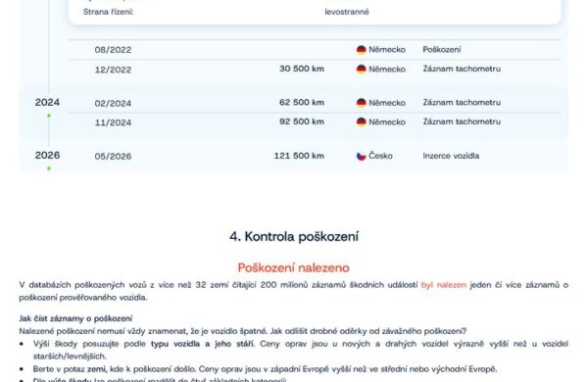Viewport: 588px width, 382px height.
Task: Click Záznam tachometru in the 12/2022 row
Action: tap(462, 69)
